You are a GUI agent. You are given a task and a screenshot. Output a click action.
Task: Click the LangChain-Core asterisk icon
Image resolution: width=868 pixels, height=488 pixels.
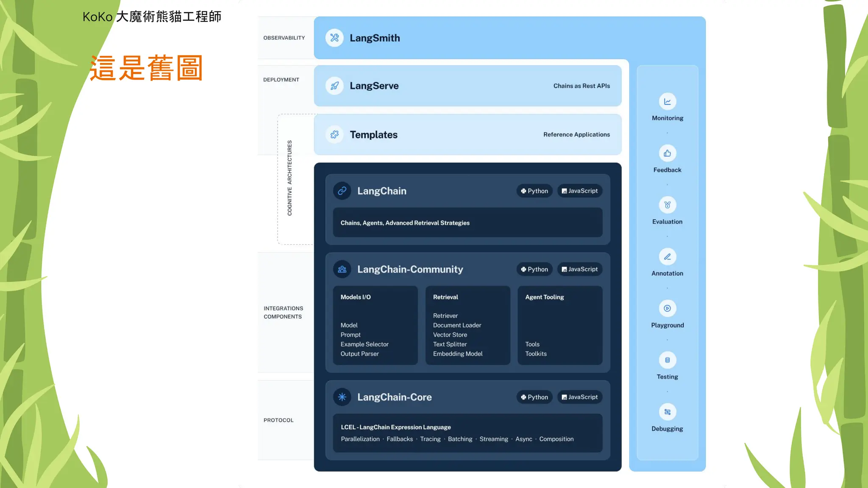coord(342,397)
